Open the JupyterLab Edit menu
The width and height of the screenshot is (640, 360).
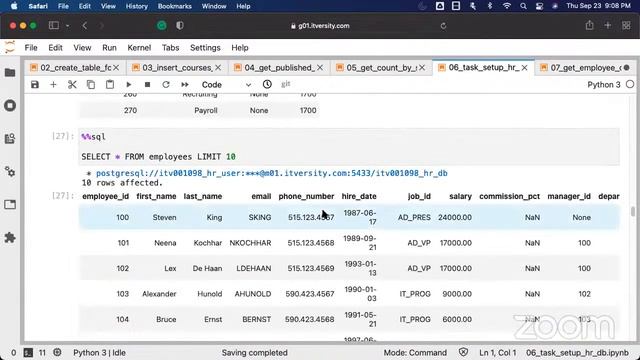(55, 48)
